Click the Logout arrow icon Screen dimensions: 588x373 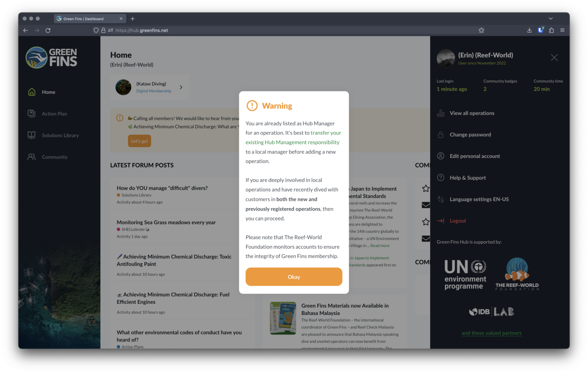[441, 221]
